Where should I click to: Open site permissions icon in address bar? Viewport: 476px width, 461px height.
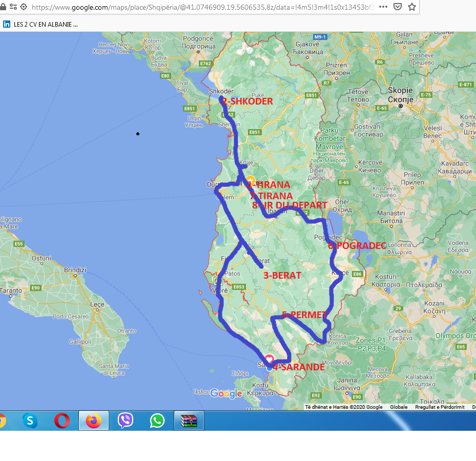pyautogui.click(x=13, y=7)
